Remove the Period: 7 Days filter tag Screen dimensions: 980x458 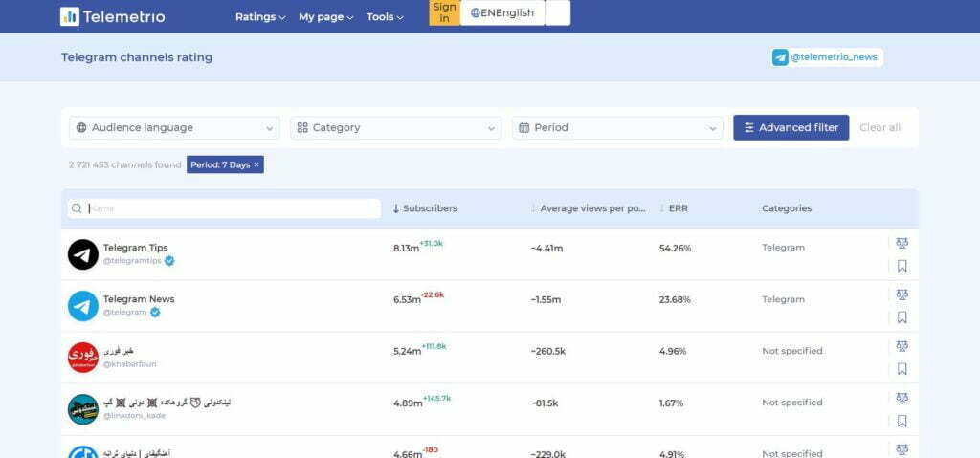[x=256, y=165]
